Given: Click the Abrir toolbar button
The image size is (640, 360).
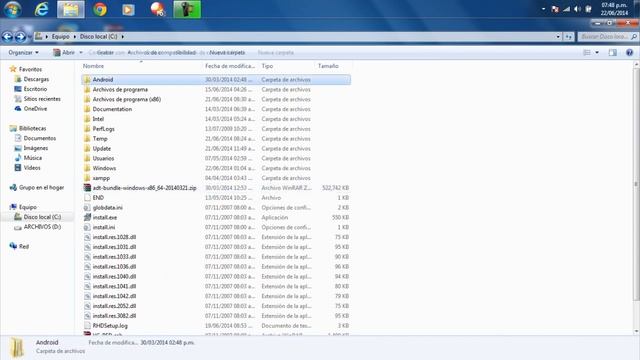Looking at the screenshot, I should [x=64, y=53].
